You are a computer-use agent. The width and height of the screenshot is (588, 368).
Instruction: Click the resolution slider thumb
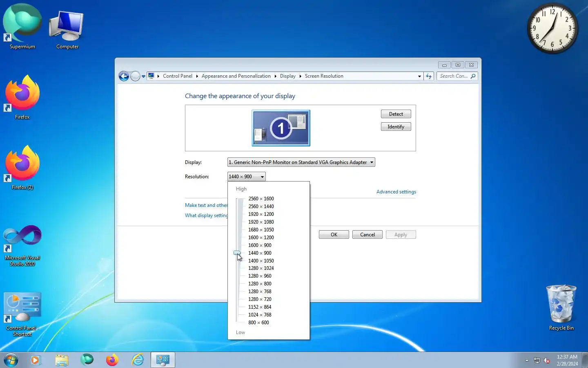(x=237, y=253)
